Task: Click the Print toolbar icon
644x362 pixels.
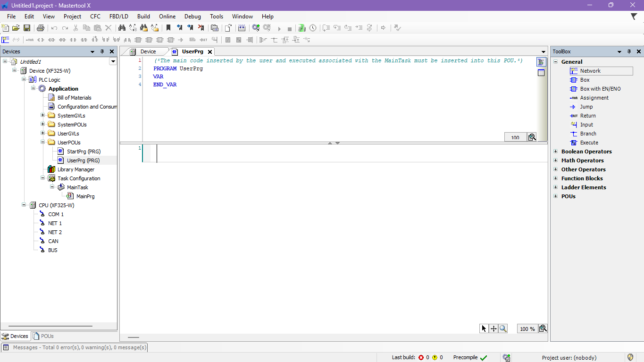Action: click(41, 28)
